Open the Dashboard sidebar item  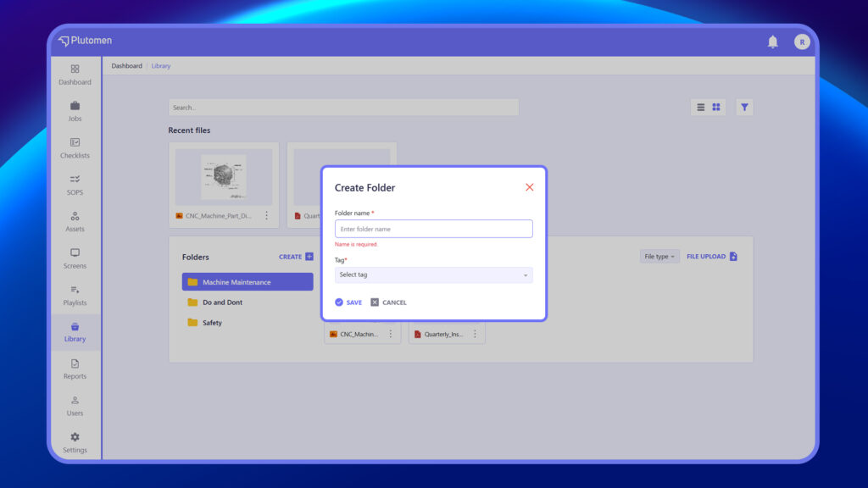(x=75, y=75)
